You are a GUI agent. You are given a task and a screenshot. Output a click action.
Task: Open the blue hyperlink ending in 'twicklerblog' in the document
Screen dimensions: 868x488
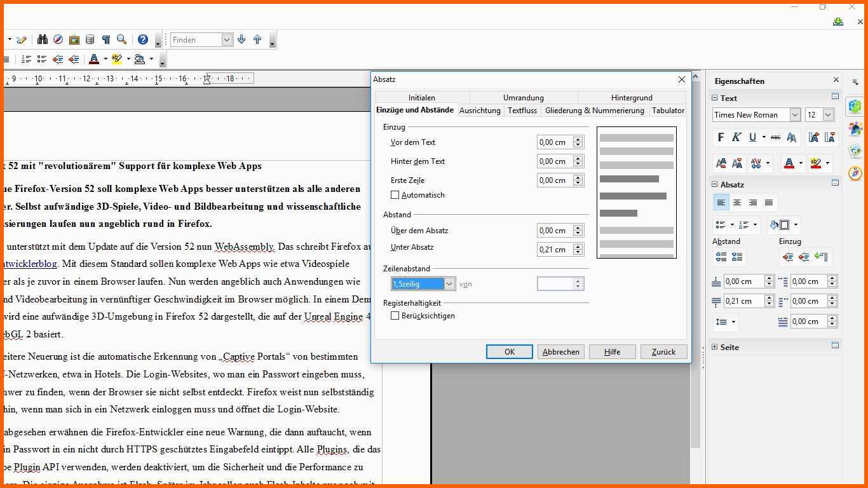tap(31, 264)
